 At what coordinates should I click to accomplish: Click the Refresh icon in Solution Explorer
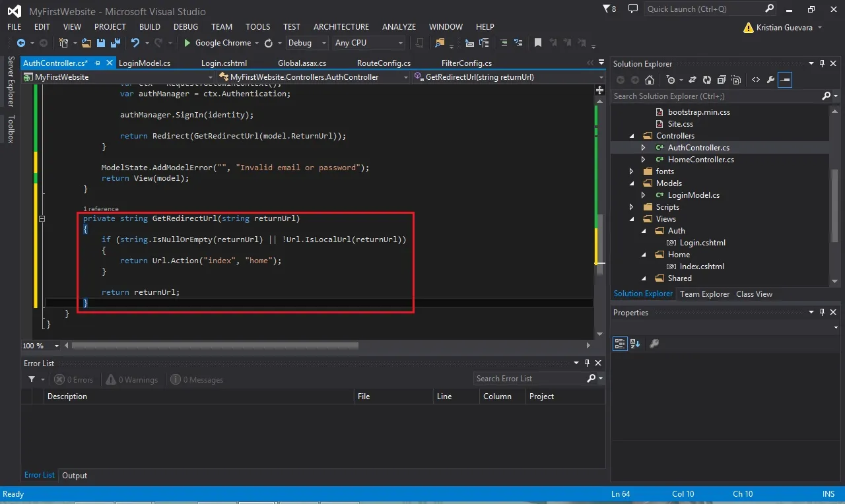coord(707,80)
